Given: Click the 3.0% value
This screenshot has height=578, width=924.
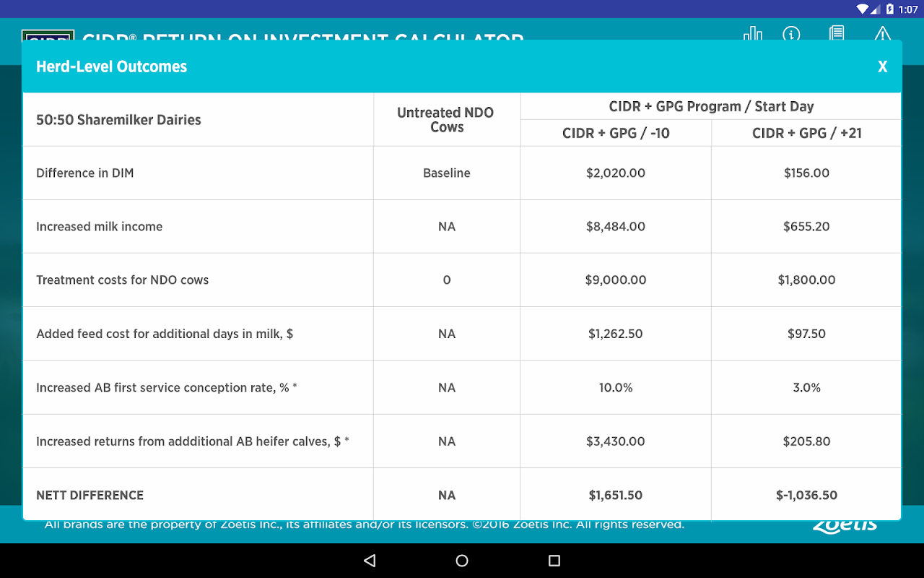Looking at the screenshot, I should [806, 388].
